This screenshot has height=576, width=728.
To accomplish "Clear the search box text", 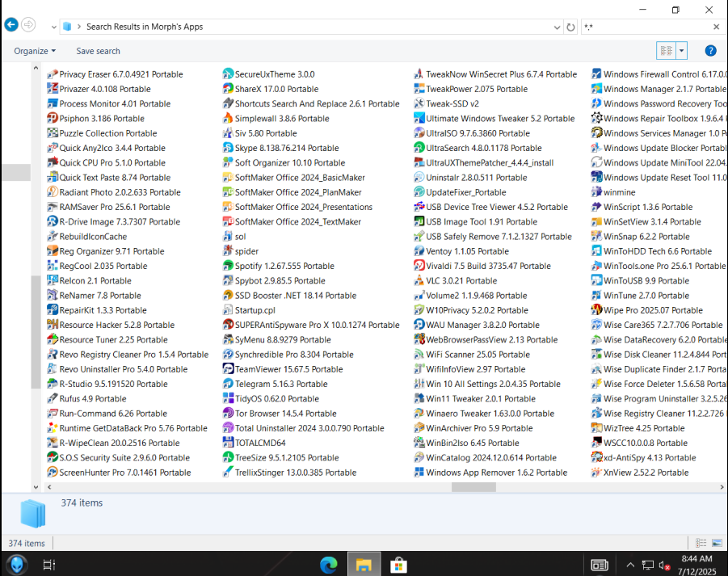I will coord(717,27).
